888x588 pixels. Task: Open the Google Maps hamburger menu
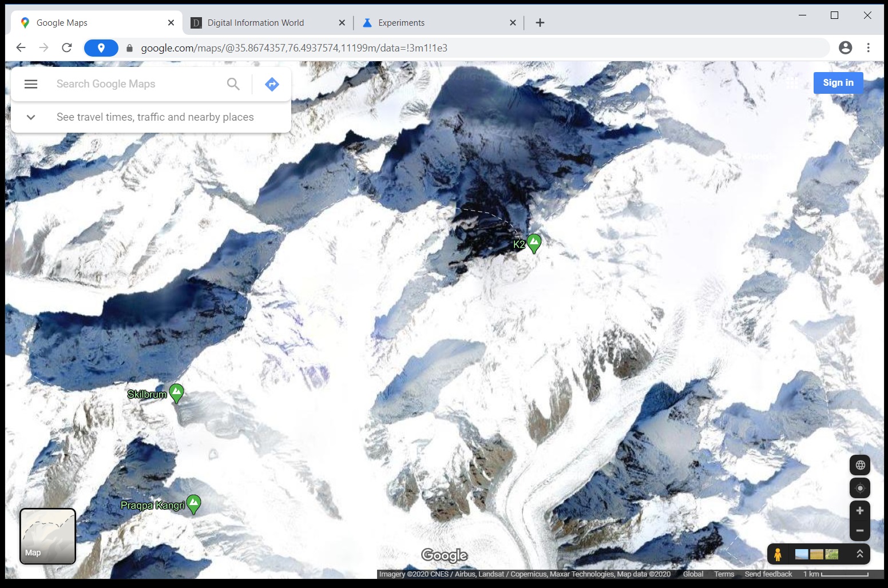pos(31,84)
